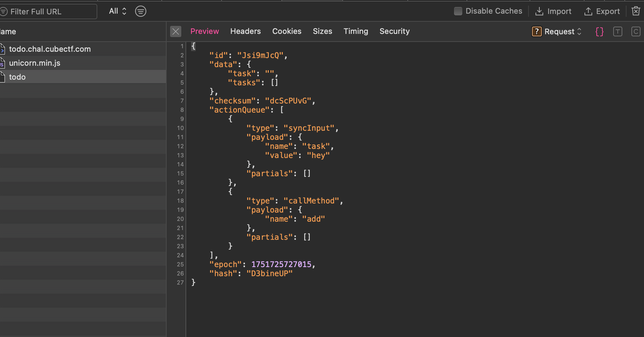Click the unicorn.min.js file icon
Screen dimensions: 644x337
pyautogui.click(x=2, y=63)
